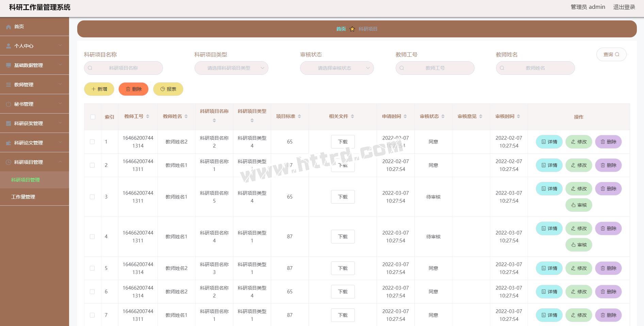Check the checkbox for row 2
The width and height of the screenshot is (644, 326).
[92, 165]
